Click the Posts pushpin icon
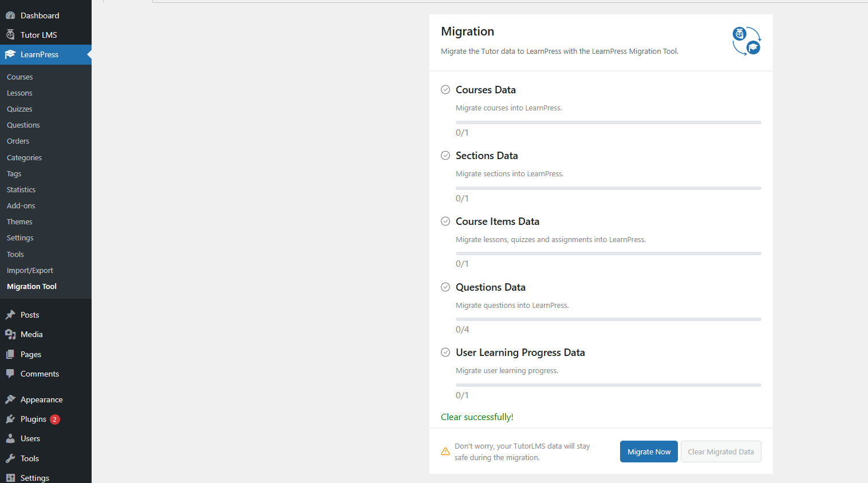This screenshot has width=868, height=483. click(x=10, y=315)
